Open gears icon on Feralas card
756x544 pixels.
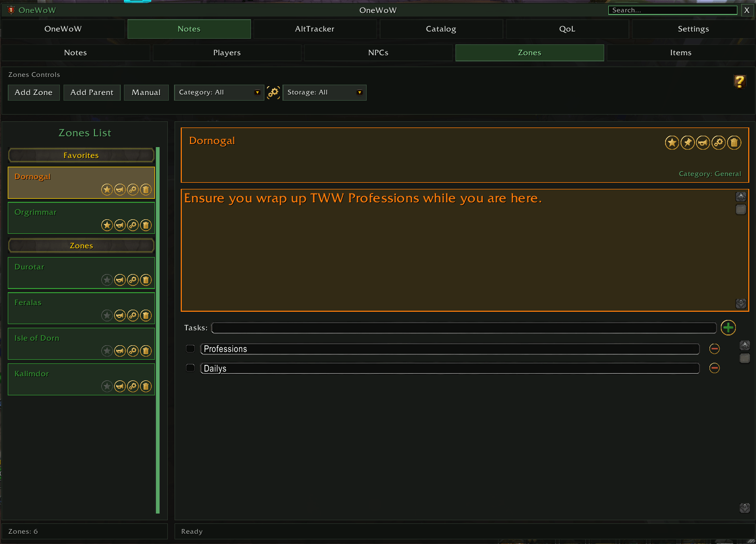133,315
